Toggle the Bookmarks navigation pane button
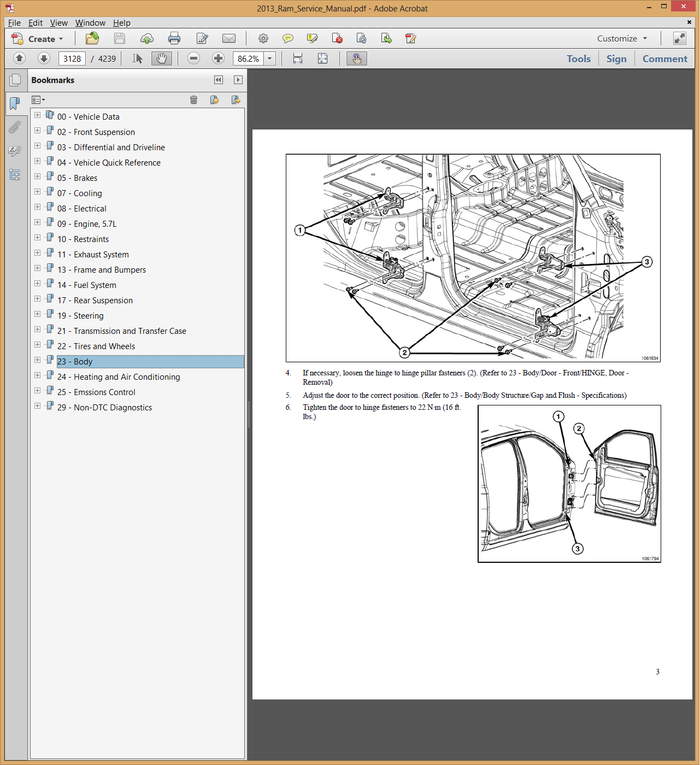700x765 pixels. coord(15,103)
